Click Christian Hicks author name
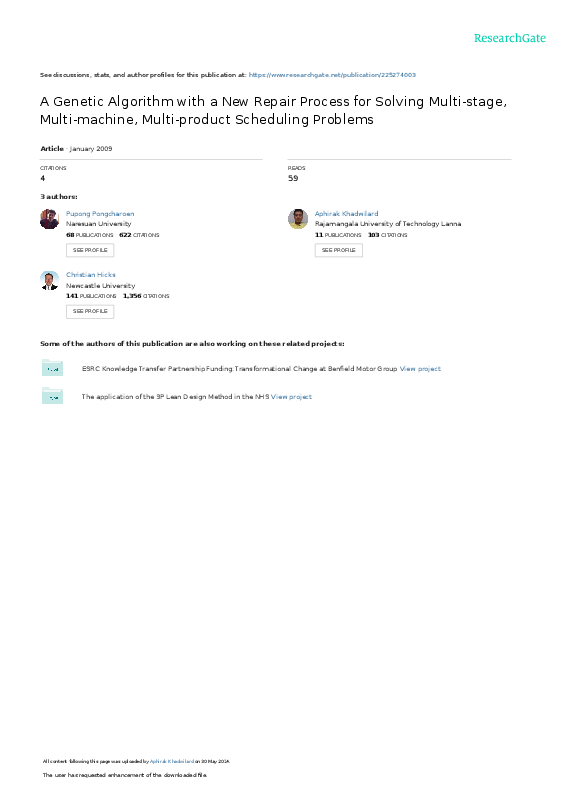 90,275
